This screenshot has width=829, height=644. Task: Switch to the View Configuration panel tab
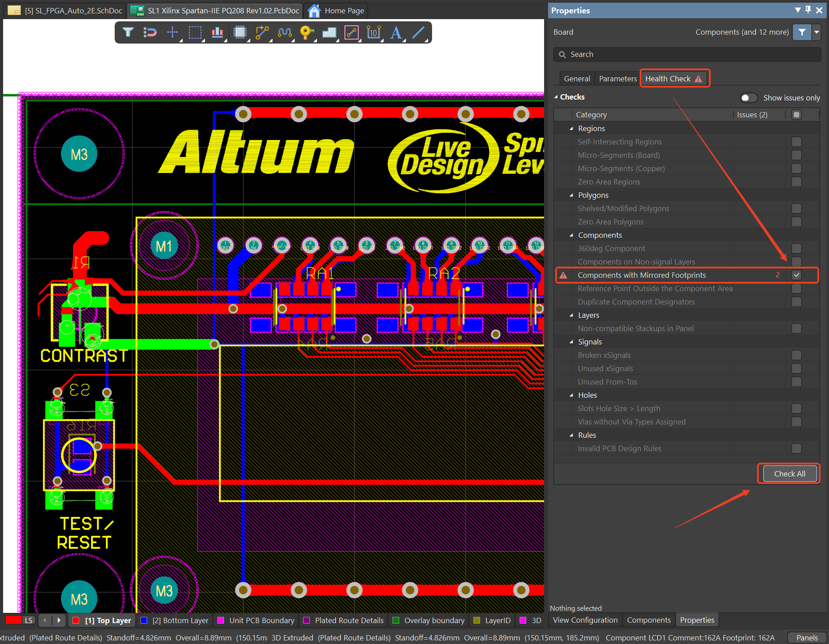click(x=585, y=620)
